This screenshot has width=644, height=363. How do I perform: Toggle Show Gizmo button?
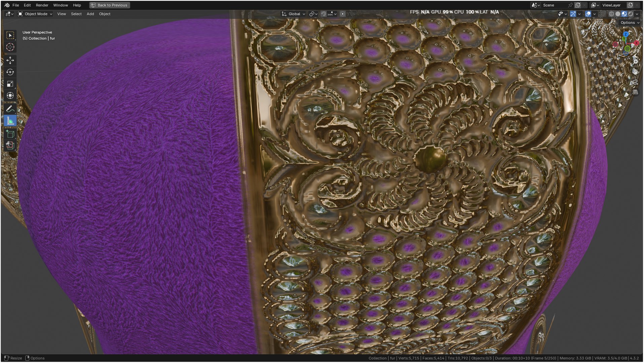click(x=573, y=14)
